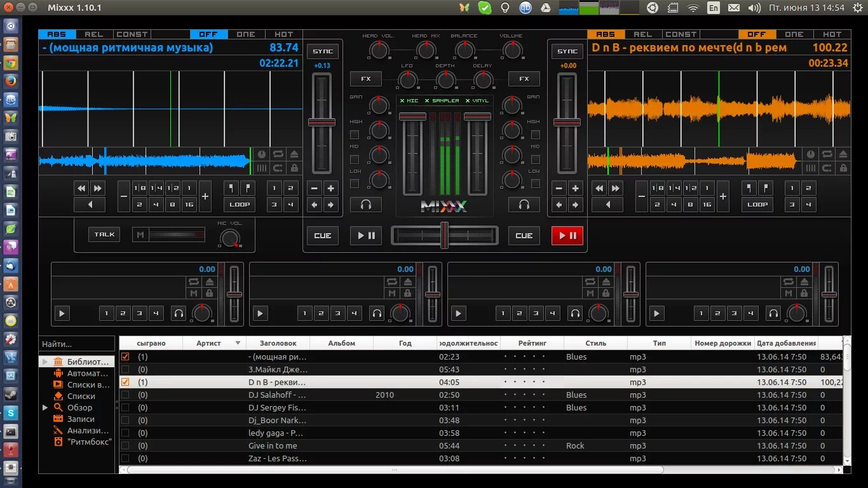Toggle left channel headphone cue
The height and width of the screenshot is (488, 868).
366,205
